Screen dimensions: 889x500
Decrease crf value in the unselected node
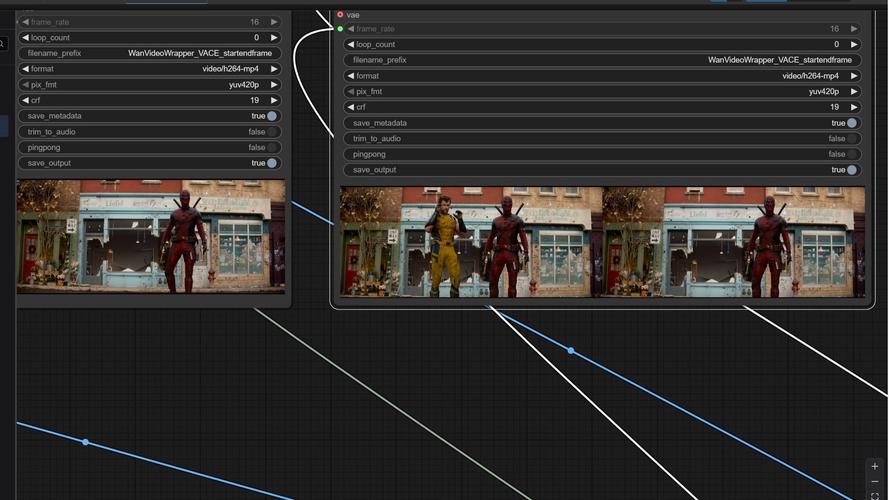pos(26,100)
